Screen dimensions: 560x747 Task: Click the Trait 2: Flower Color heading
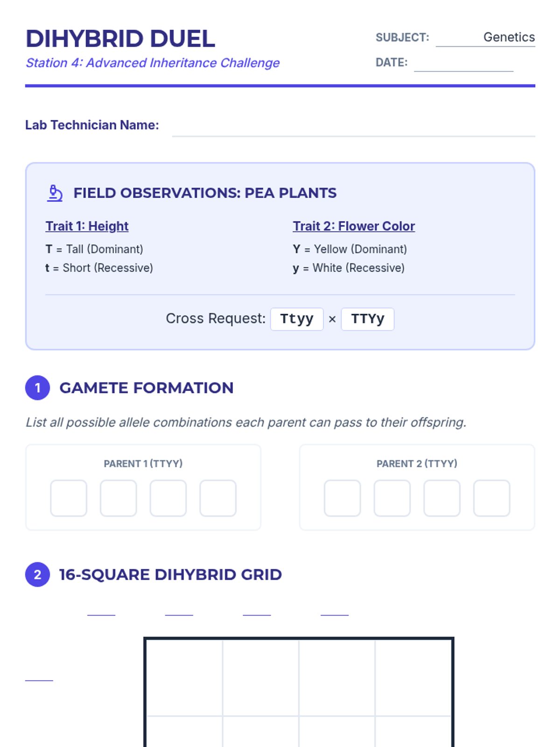pyautogui.click(x=354, y=226)
